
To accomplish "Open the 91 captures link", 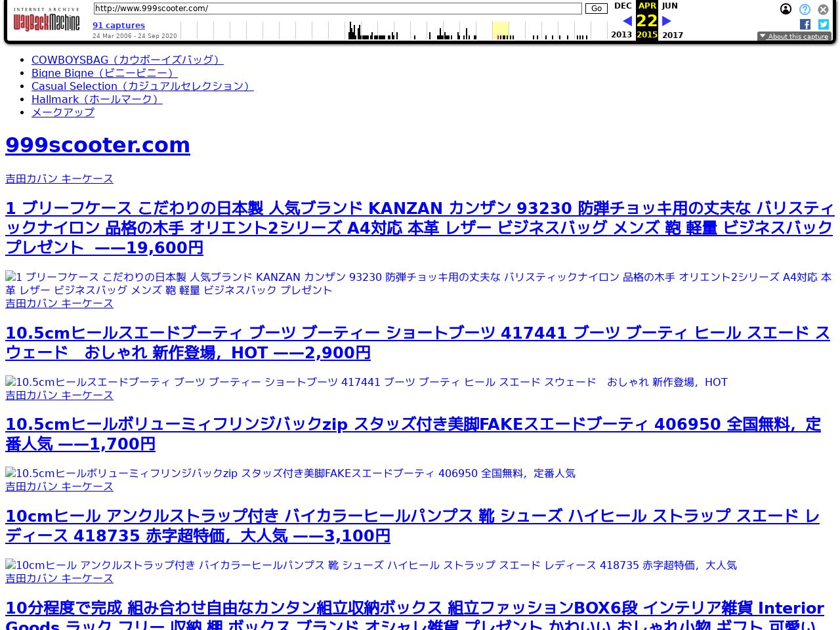I will coord(119,26).
